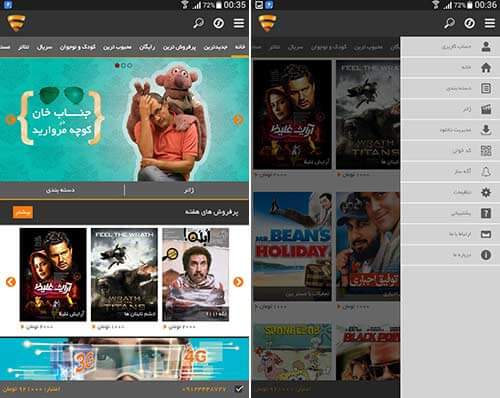This screenshot has width=500, height=398.
Task: Switch to the رایگان tab
Action: 147,47
